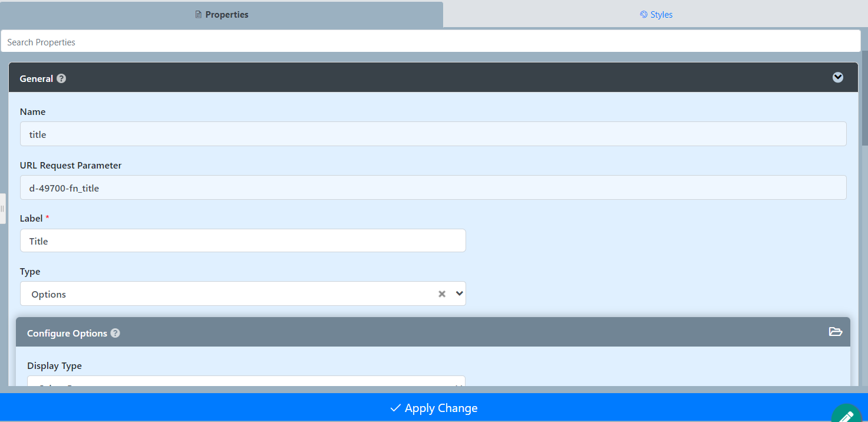This screenshot has height=422, width=868.
Task: Select the URL Request Parameter label
Action: tap(71, 166)
